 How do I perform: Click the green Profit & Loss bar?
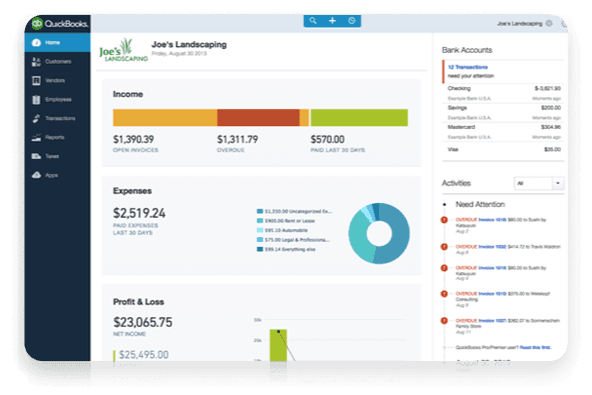[278, 345]
